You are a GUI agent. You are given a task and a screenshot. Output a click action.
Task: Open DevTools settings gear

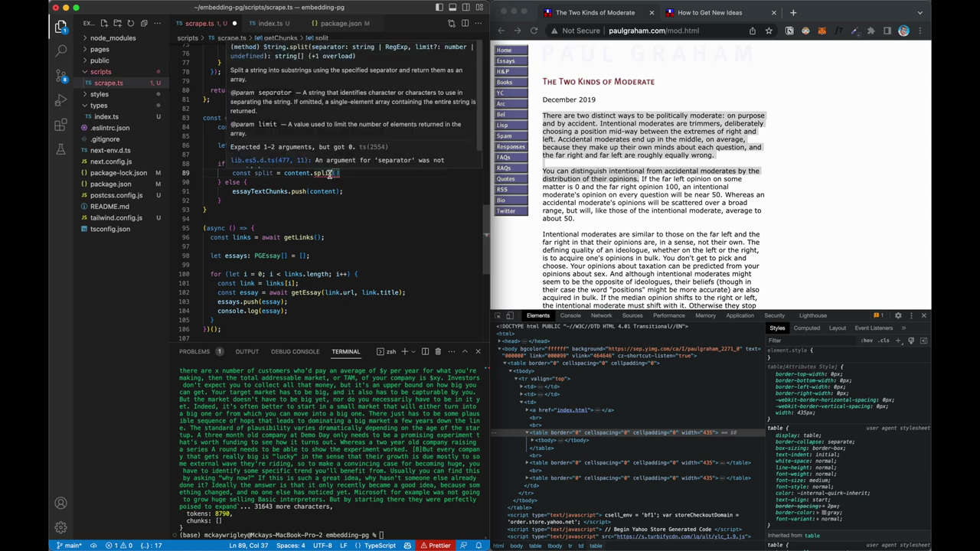click(x=898, y=315)
